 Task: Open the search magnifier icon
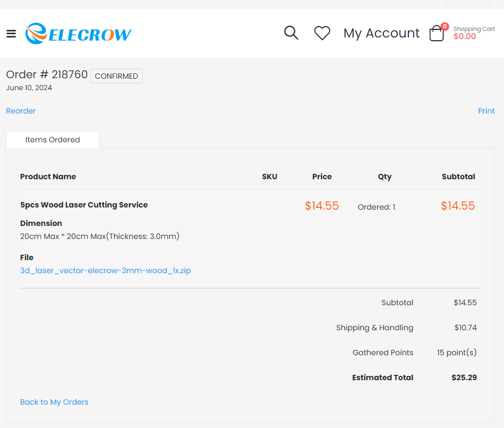[291, 33]
